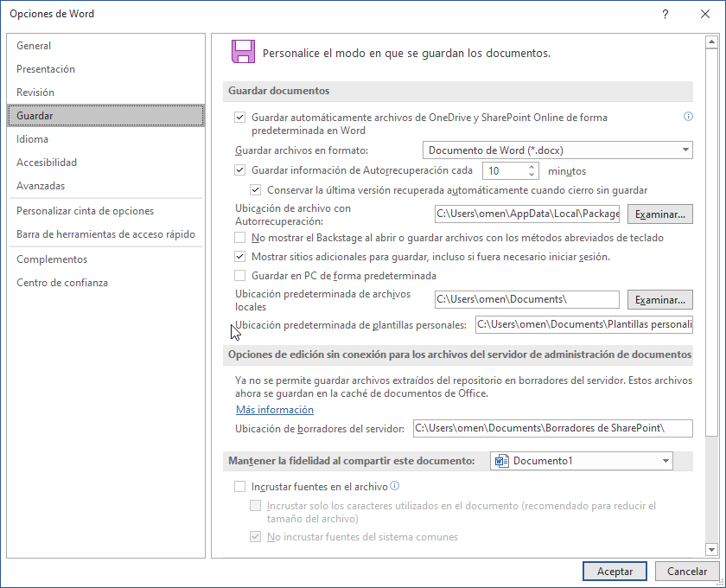
Task: Click the info icon next to Incrustar fuentes en el archivo
Action: (x=395, y=486)
